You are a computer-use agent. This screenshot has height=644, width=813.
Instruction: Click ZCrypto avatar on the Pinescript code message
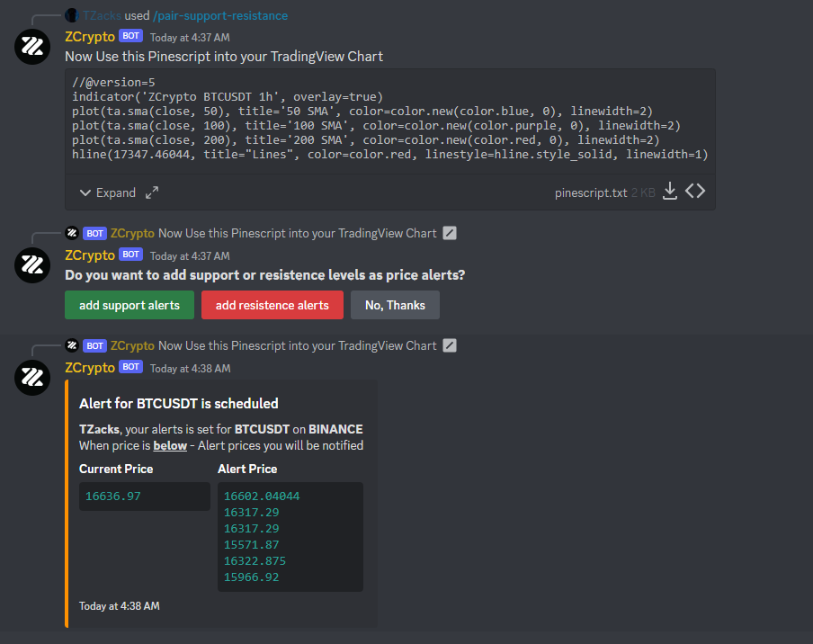(x=32, y=47)
